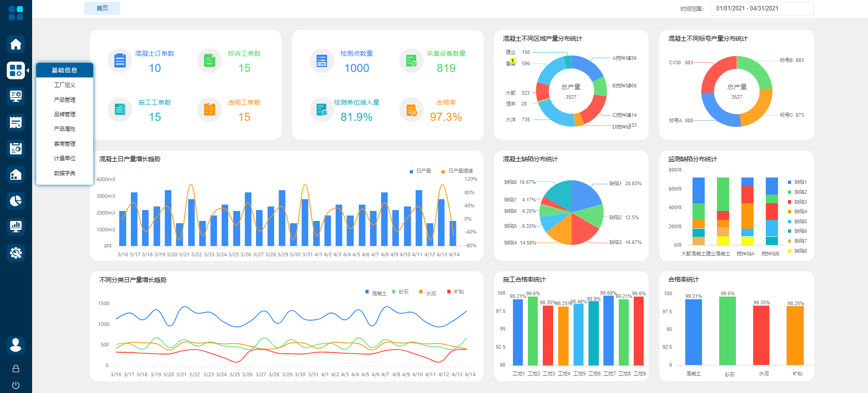Image resolution: width=868 pixels, height=393 pixels.
Task: Open 数据字典 from the submenu
Action: click(x=65, y=173)
